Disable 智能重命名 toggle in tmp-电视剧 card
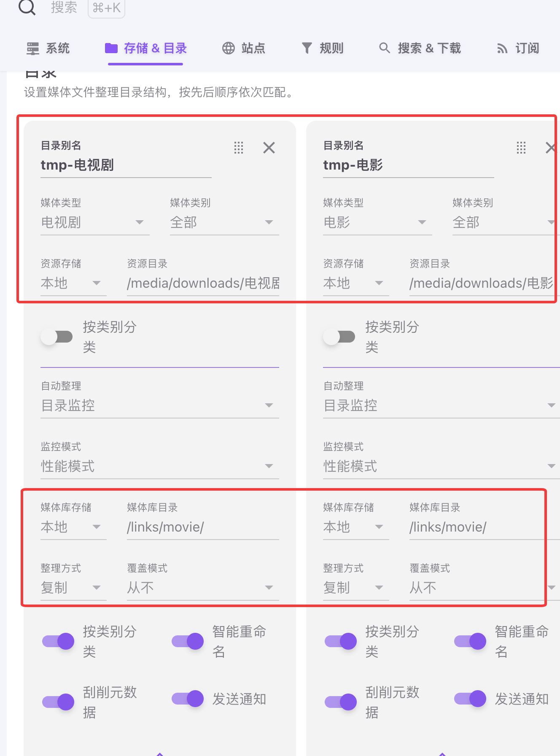This screenshot has height=756, width=560. [x=188, y=641]
